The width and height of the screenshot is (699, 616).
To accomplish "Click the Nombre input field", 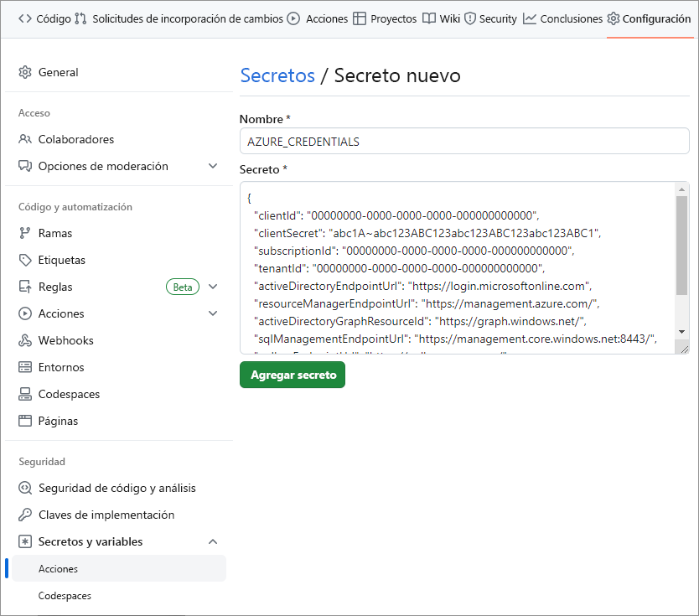I will point(464,142).
